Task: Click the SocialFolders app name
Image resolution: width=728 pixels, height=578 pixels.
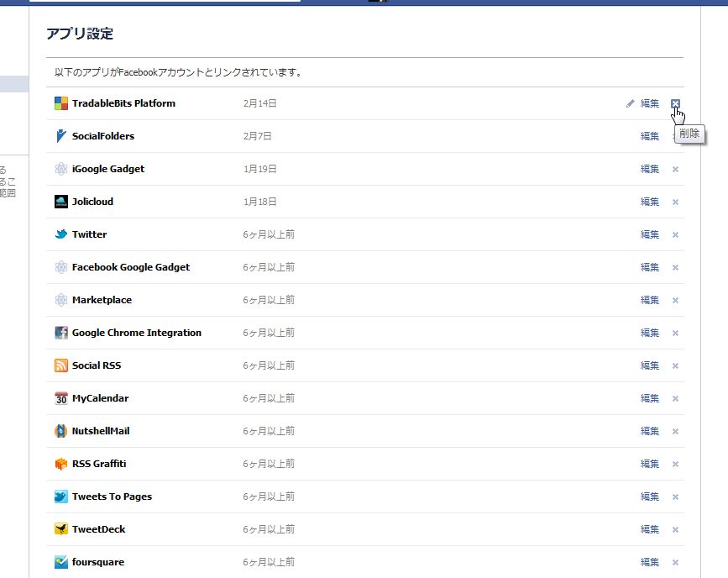Action: click(103, 136)
